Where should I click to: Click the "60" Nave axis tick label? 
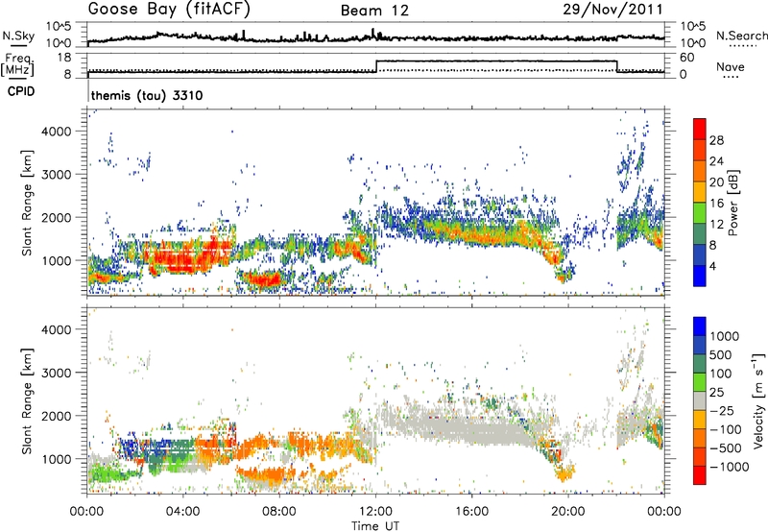click(x=686, y=58)
